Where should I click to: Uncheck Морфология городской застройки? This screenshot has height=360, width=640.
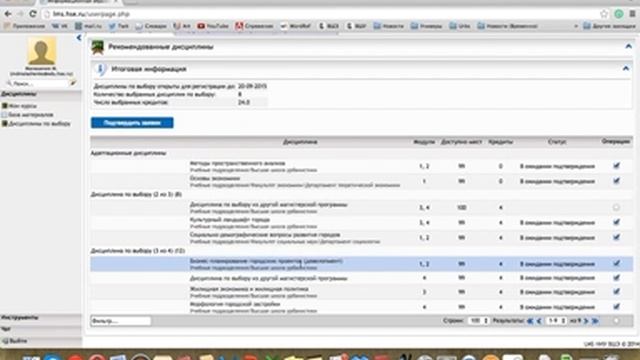click(616, 307)
